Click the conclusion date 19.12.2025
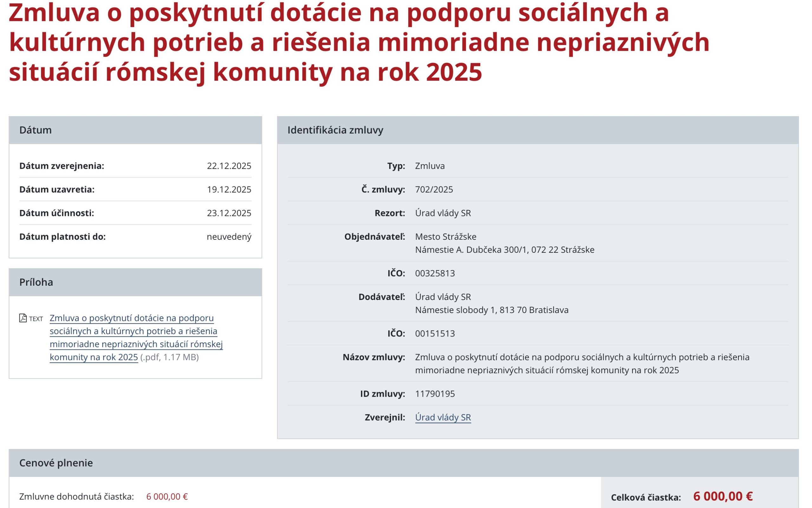Screen dimensions: 812x508 point(229,190)
